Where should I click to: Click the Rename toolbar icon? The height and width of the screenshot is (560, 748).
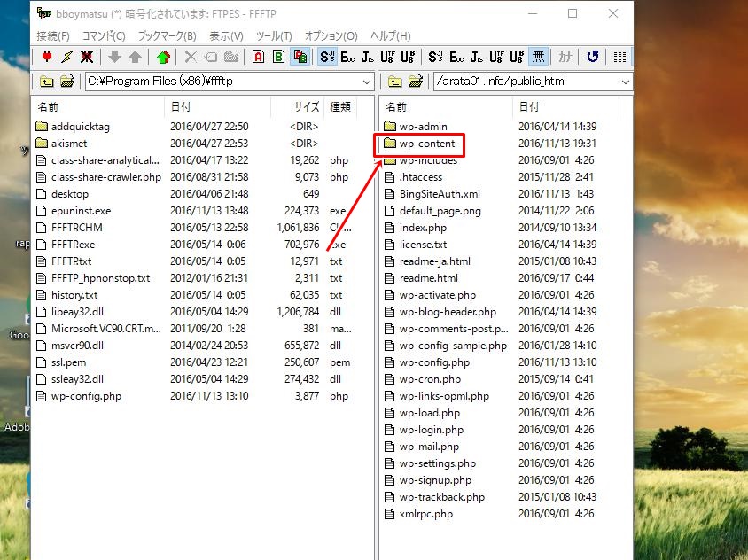(x=210, y=57)
